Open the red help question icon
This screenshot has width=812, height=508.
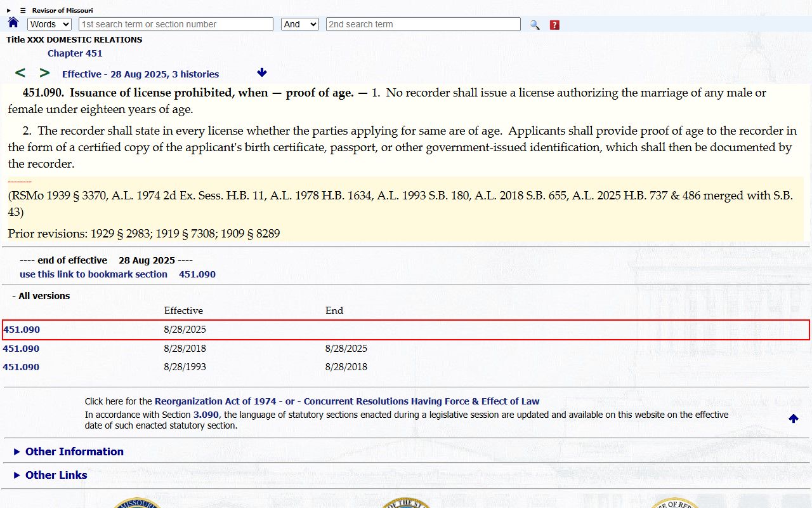(554, 25)
